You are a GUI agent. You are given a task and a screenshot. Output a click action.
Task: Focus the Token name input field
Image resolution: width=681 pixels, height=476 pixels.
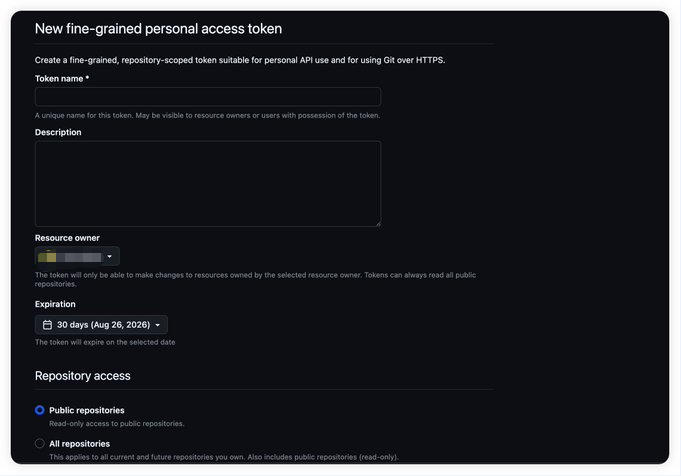coord(208,97)
